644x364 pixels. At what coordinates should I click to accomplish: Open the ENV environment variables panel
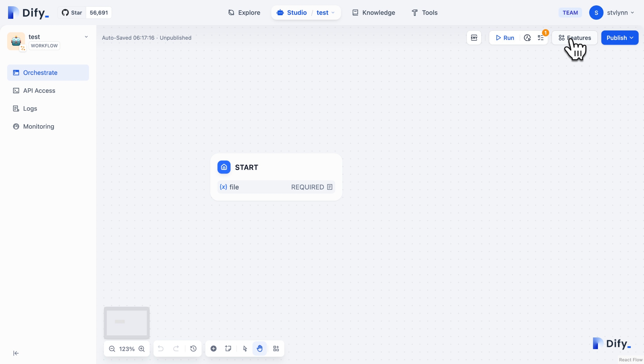point(474,38)
